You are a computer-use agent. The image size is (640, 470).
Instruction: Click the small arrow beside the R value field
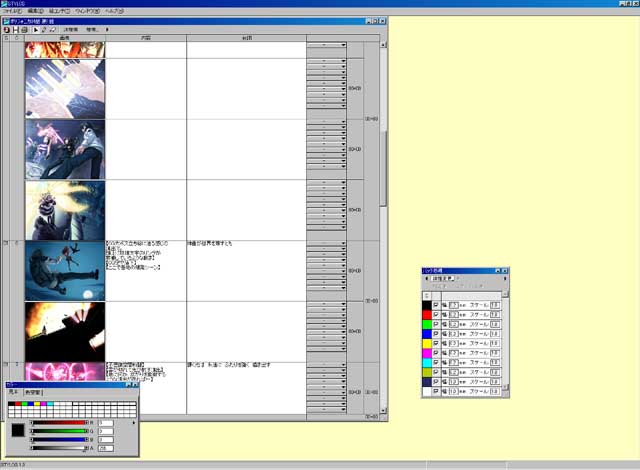coord(133,423)
